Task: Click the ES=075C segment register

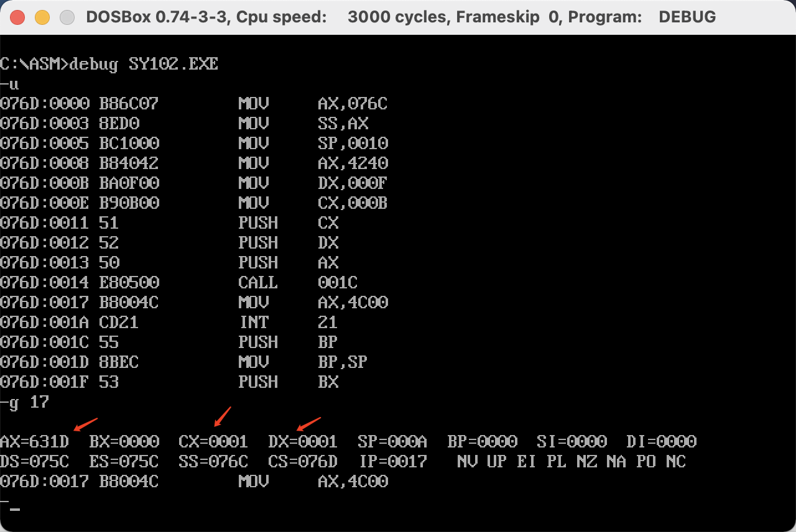Action: click(x=124, y=462)
